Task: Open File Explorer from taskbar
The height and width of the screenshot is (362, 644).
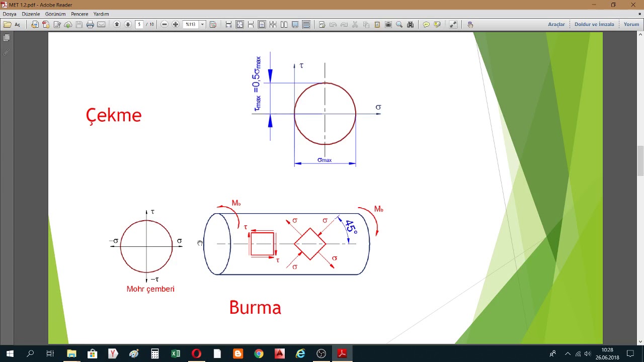Action: [71, 354]
